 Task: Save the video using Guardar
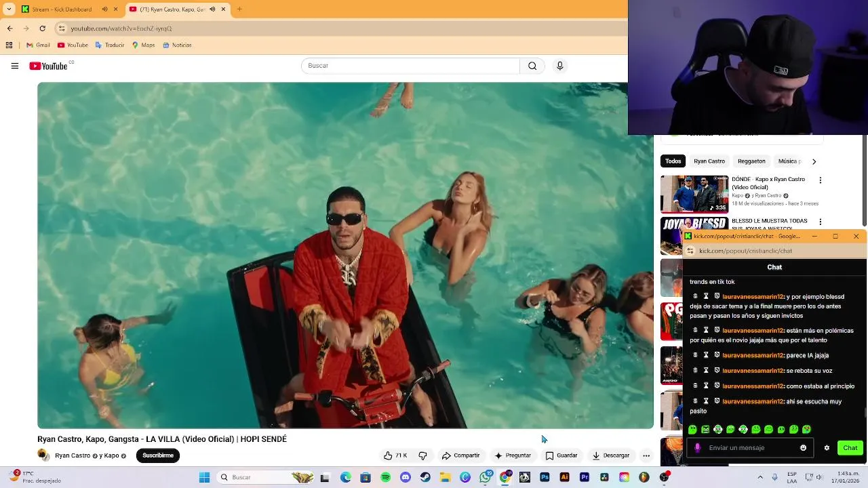[561, 455]
